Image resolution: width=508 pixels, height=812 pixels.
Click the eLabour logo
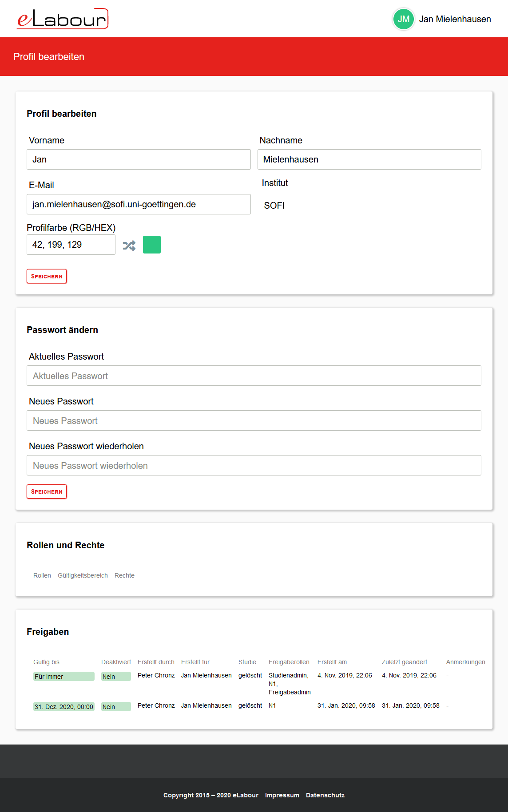point(62,19)
